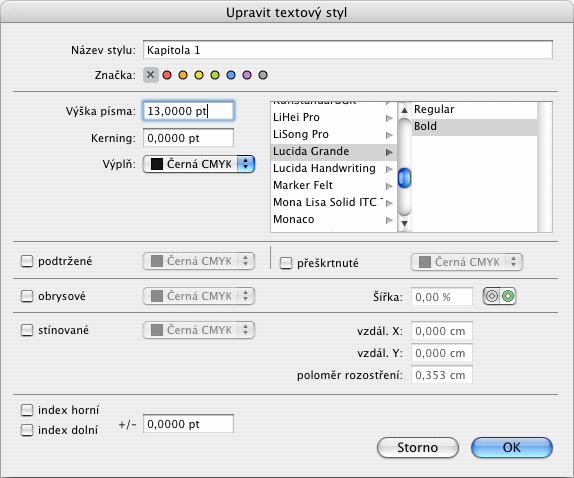This screenshot has height=478, width=574.
Task: Select the gray concentric outline mode icon
Action: pyautogui.click(x=492, y=296)
